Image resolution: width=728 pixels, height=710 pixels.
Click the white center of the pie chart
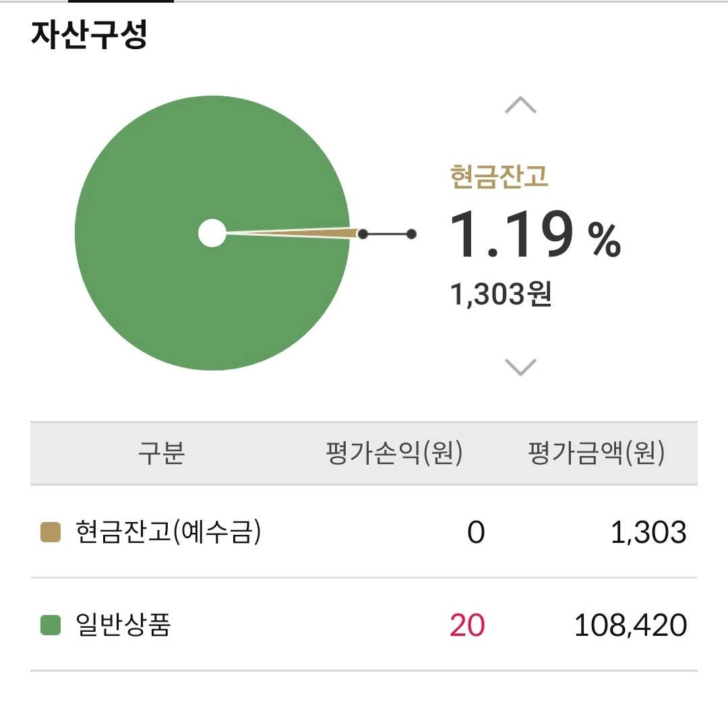click(x=212, y=233)
